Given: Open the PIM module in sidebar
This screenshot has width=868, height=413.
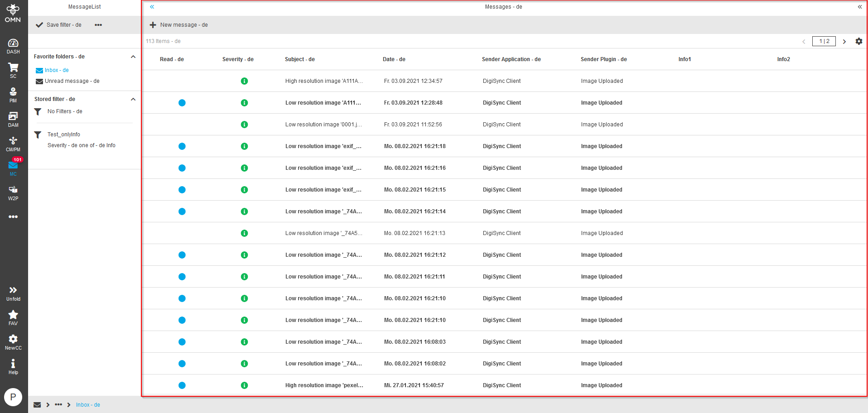Looking at the screenshot, I should pyautogui.click(x=13, y=95).
